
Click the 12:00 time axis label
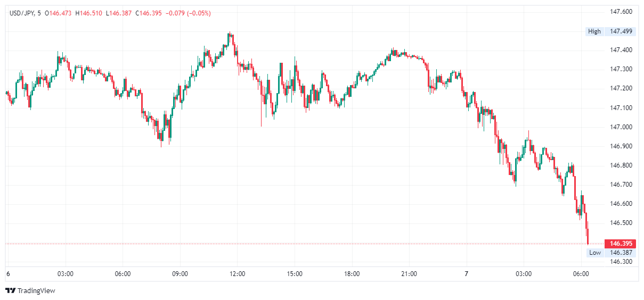(x=237, y=274)
